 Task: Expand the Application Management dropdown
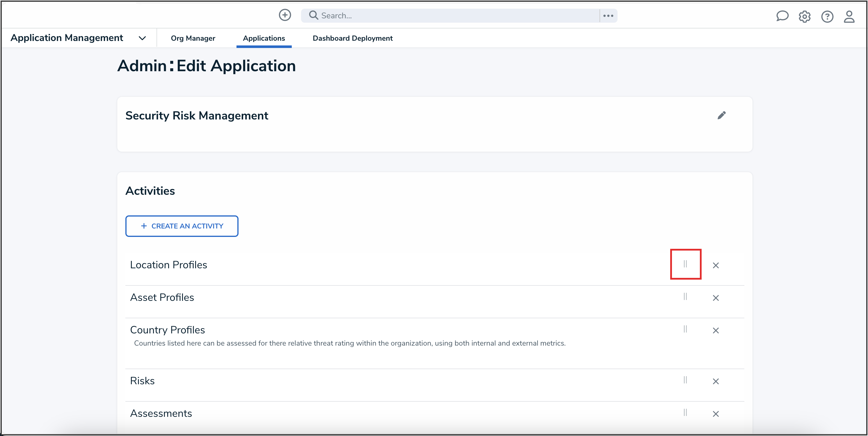tap(142, 38)
